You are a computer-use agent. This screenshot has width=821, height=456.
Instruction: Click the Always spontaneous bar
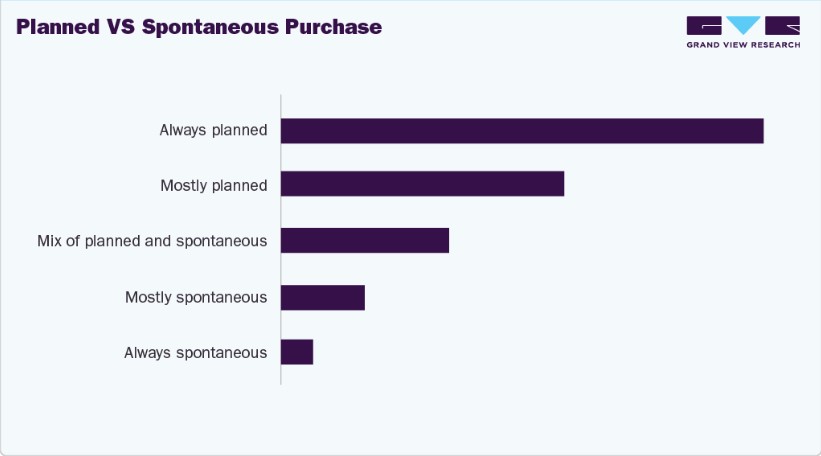pos(297,352)
